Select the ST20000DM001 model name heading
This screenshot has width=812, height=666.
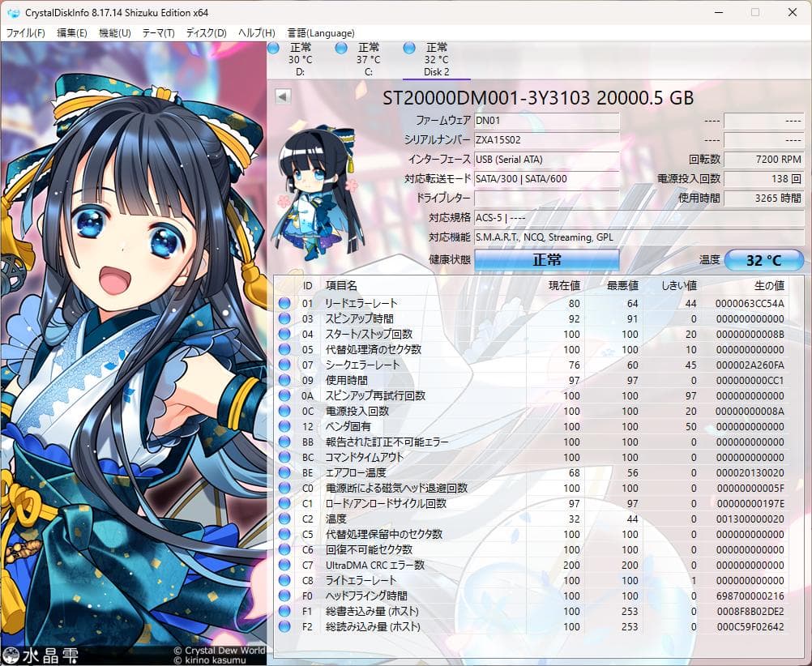[x=536, y=97]
